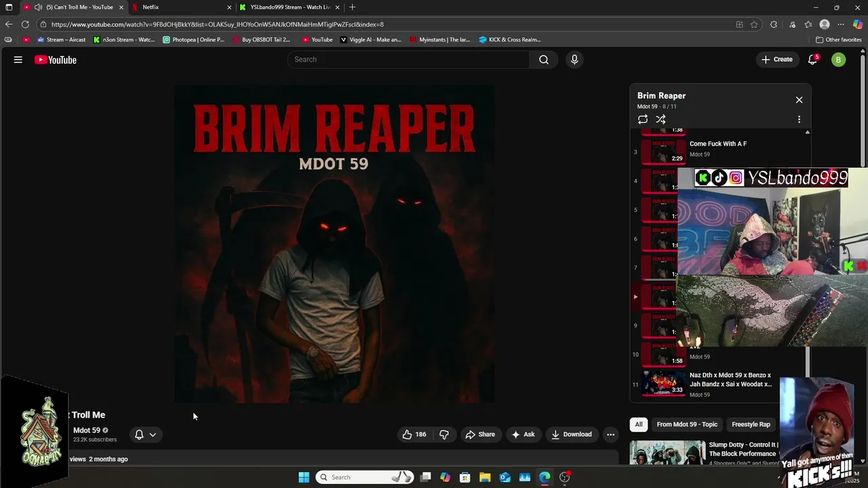868x488 pixels.
Task: Select the Freestyle Rap chip
Action: (x=751, y=424)
